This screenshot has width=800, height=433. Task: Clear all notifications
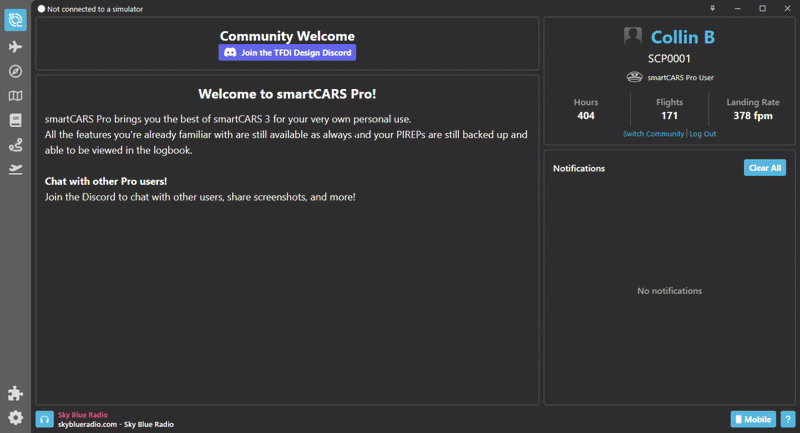point(764,168)
